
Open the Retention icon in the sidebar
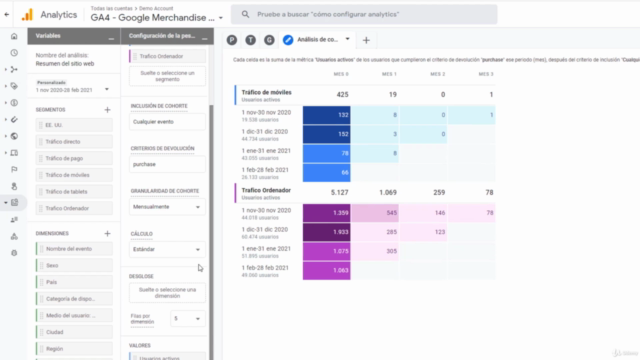(x=14, y=120)
